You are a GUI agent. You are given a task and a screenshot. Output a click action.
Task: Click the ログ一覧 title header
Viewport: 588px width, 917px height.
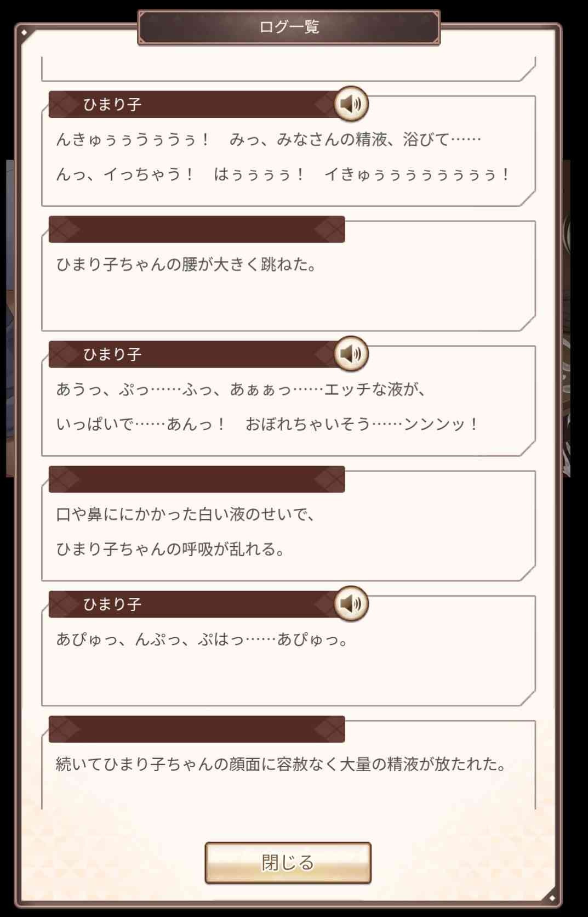coord(289,27)
